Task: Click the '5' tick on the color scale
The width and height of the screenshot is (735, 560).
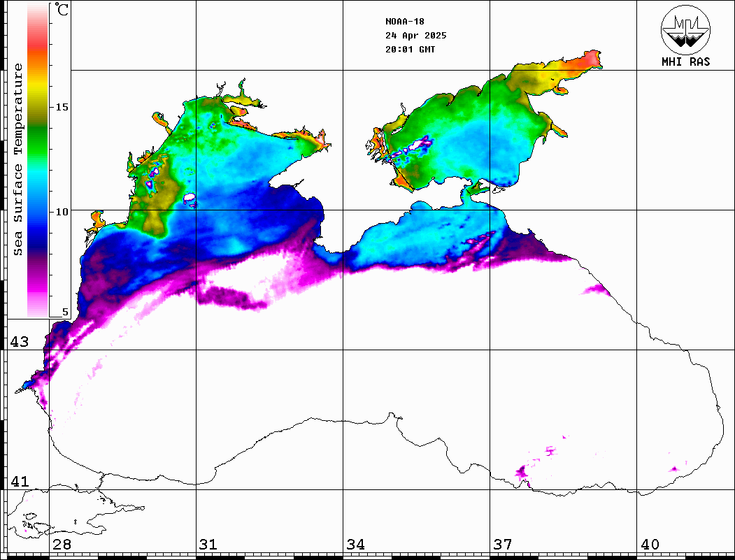Action: coord(65,312)
